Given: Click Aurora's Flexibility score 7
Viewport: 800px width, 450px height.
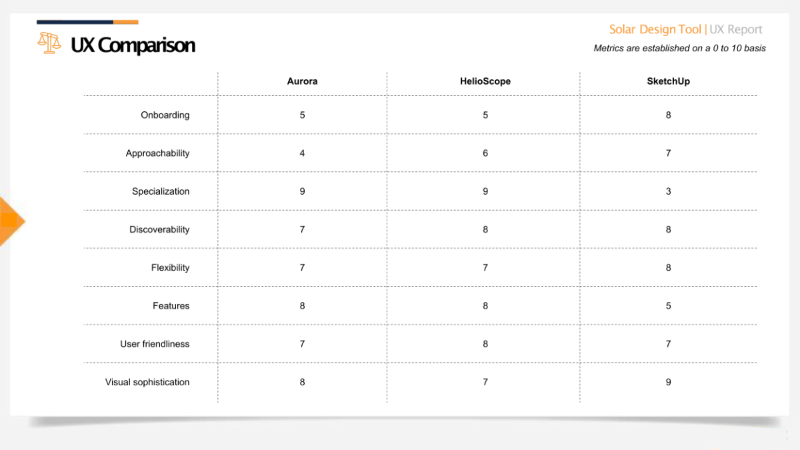Looking at the screenshot, I should pyautogui.click(x=303, y=268).
